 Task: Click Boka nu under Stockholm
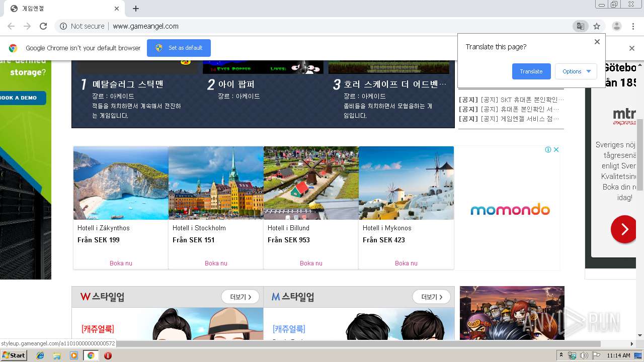[x=216, y=263]
